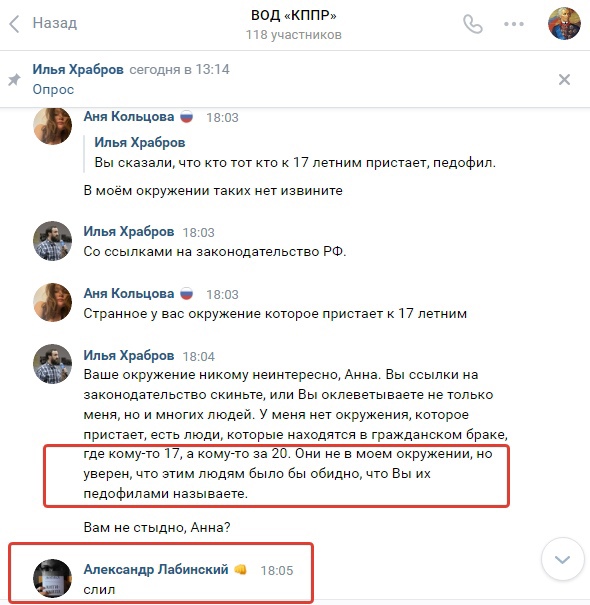Click Аня Кольцова name on second 18:03 message
This screenshot has height=605, width=590.
(129, 294)
